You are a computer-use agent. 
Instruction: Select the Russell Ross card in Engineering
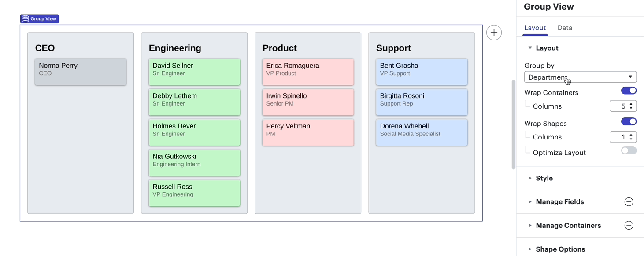[x=194, y=193]
